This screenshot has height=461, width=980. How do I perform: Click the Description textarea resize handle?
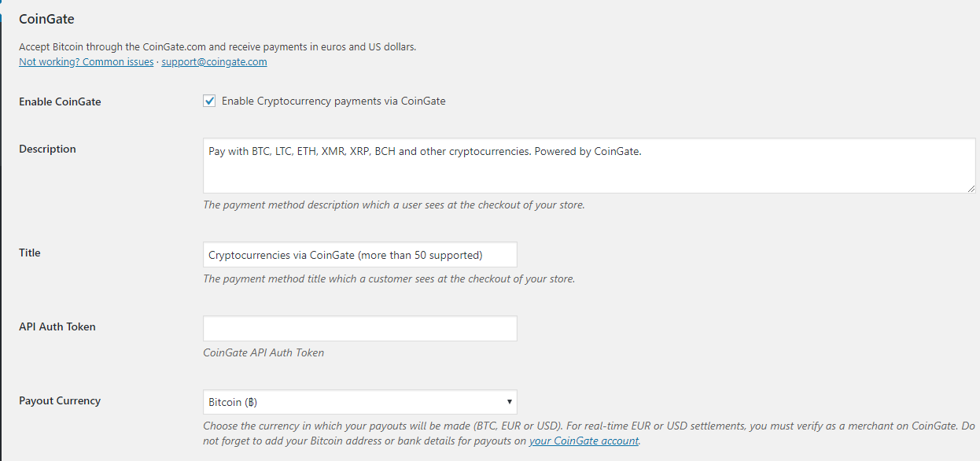coord(971,189)
